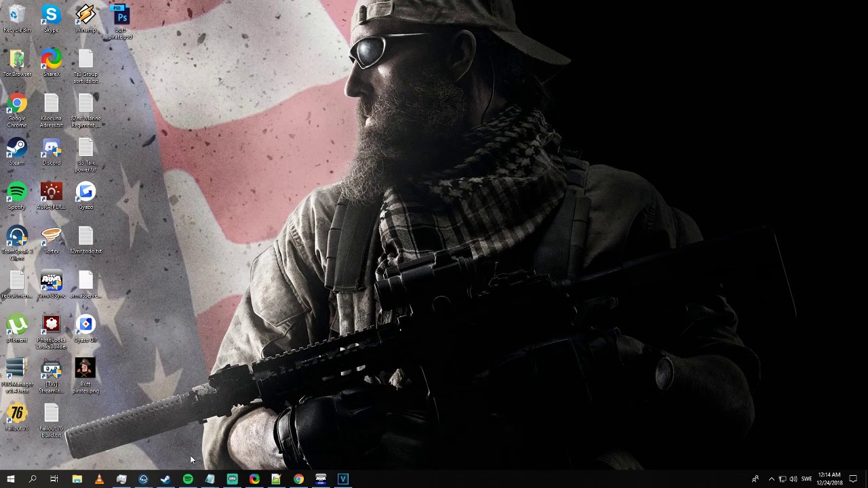
Task: Open Google Chrome from the taskbar
Action: 298,479
